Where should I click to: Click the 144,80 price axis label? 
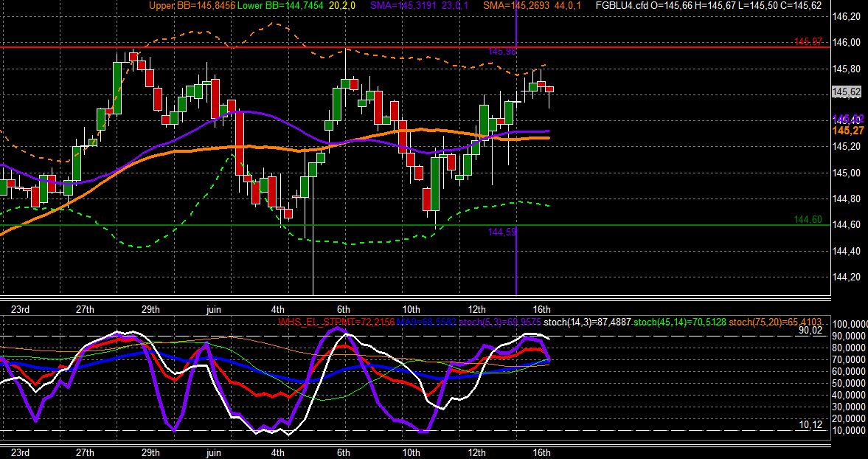click(847, 199)
